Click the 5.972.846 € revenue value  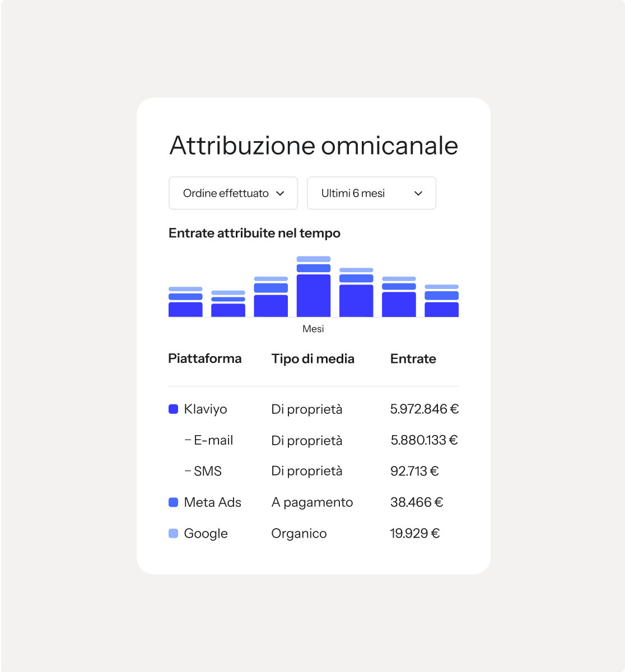coord(425,409)
